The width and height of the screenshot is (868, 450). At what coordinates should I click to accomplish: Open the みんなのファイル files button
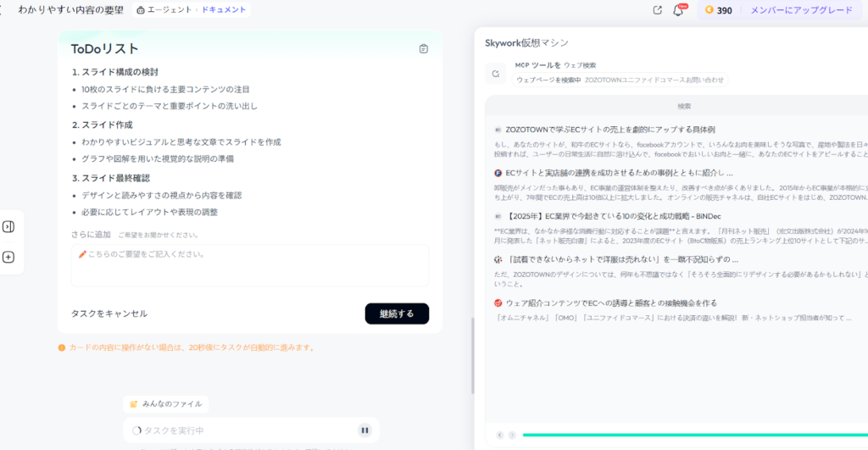point(166,404)
